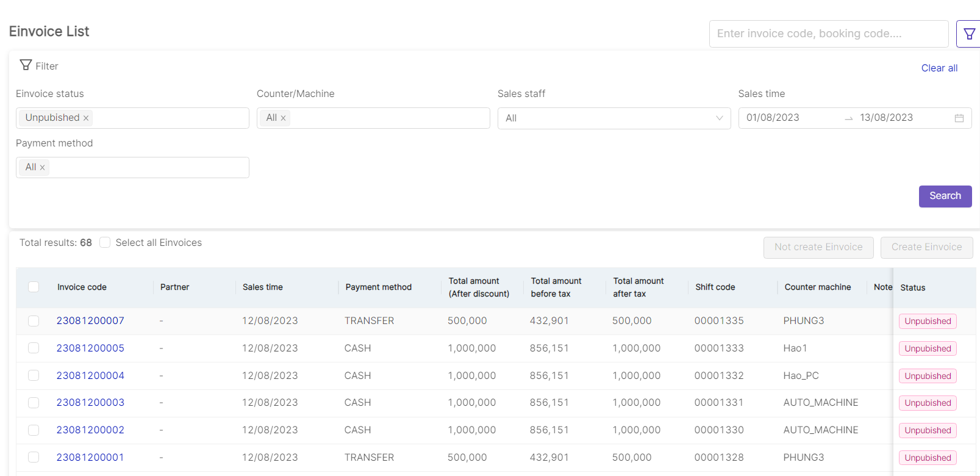Open invoice 23081200001 link
Image resolution: width=980 pixels, height=476 pixels.
(90, 458)
